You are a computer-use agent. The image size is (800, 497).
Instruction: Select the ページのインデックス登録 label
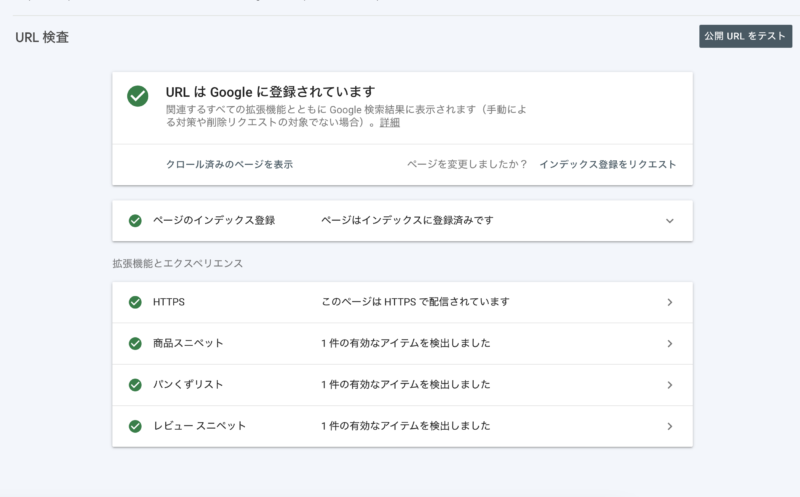pos(214,220)
